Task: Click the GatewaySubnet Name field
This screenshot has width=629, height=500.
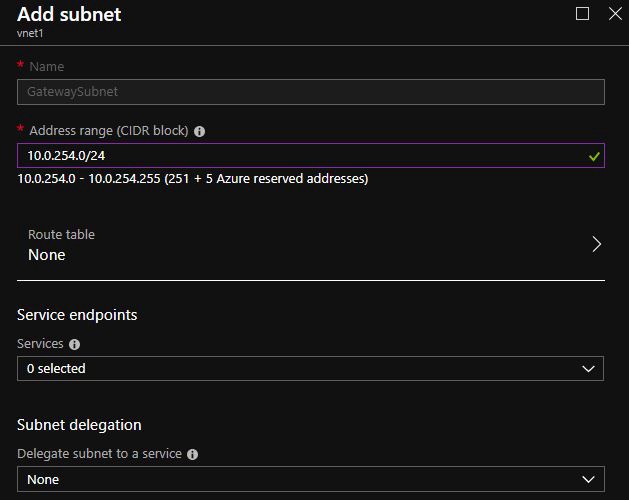Action: click(310, 92)
